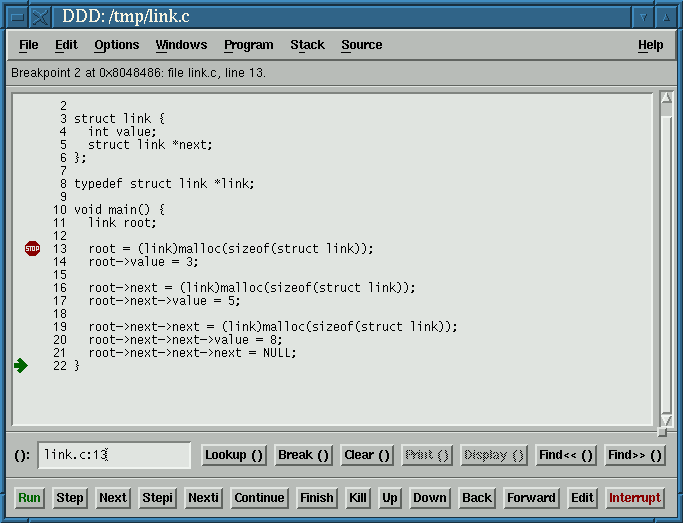Click the scrollbar up arrow in source pane
Viewport: 683px width, 523px height.
pos(667,98)
